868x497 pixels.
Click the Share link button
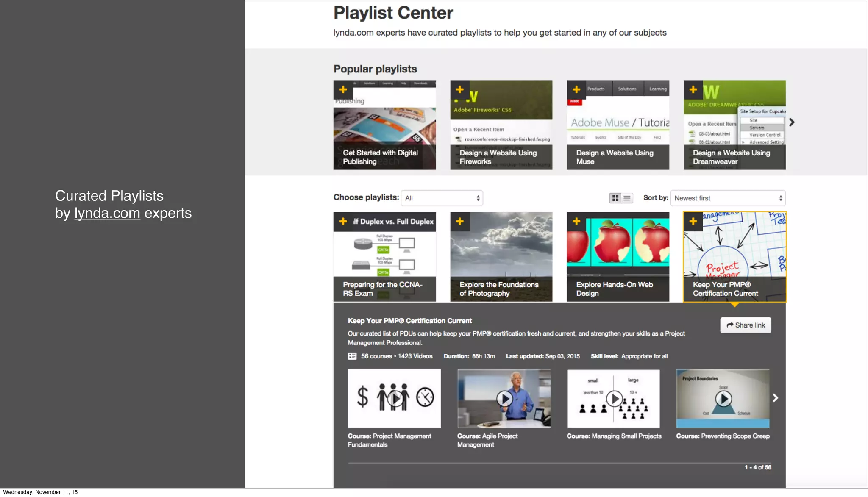coord(746,325)
